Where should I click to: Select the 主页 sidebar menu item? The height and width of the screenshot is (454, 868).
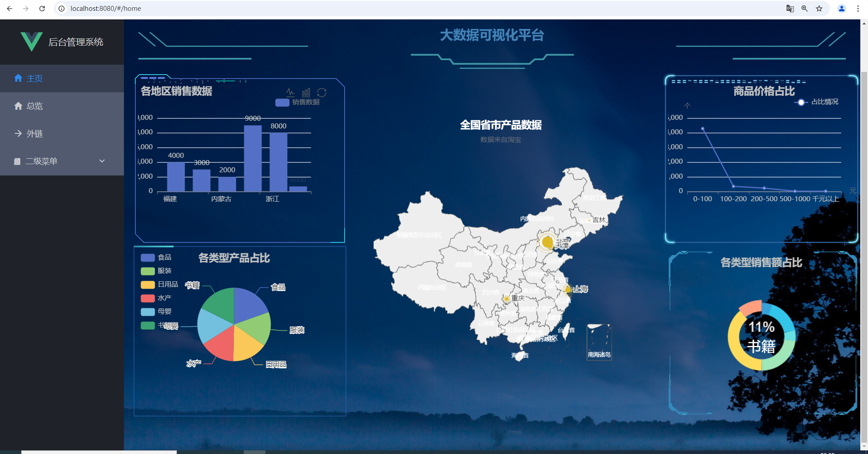pos(62,78)
